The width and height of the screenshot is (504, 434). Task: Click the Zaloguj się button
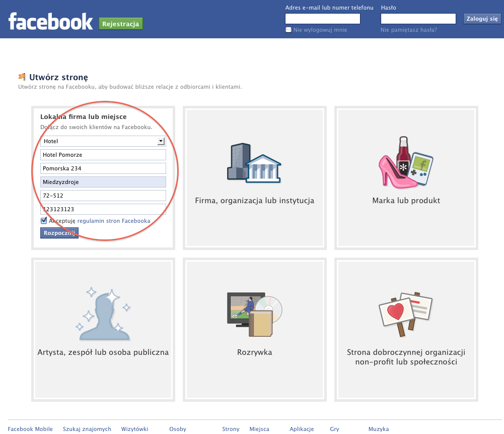482,19
